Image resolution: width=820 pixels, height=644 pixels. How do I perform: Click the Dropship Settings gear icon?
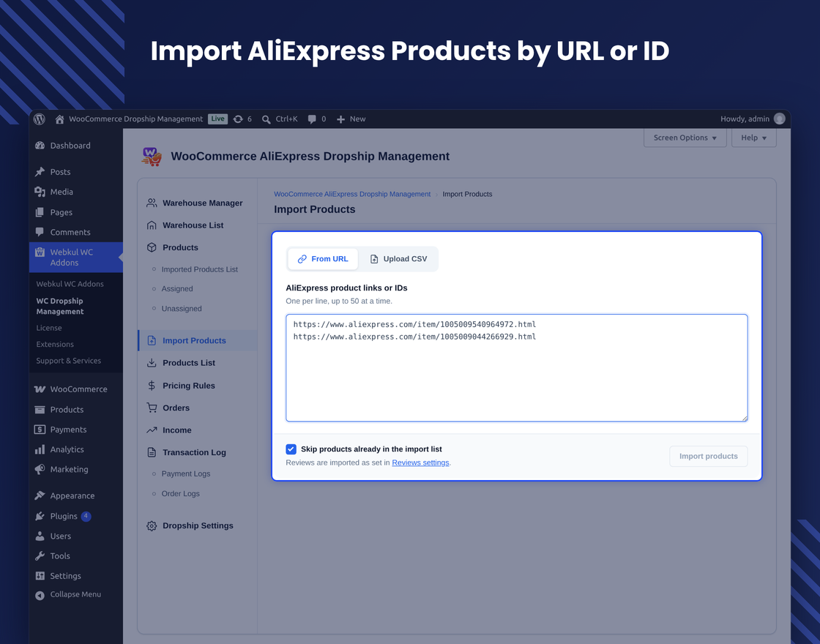click(x=152, y=526)
